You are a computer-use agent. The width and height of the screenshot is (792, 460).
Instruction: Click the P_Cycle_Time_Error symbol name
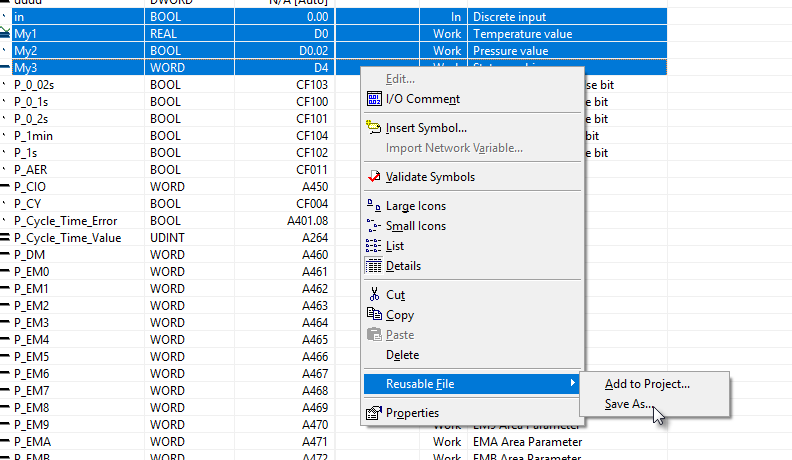66,221
